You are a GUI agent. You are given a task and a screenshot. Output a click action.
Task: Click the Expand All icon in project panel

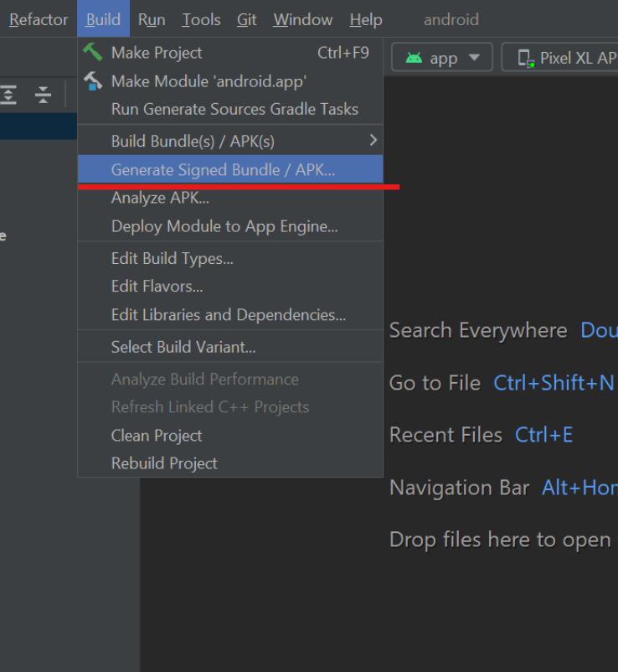pyautogui.click(x=8, y=95)
